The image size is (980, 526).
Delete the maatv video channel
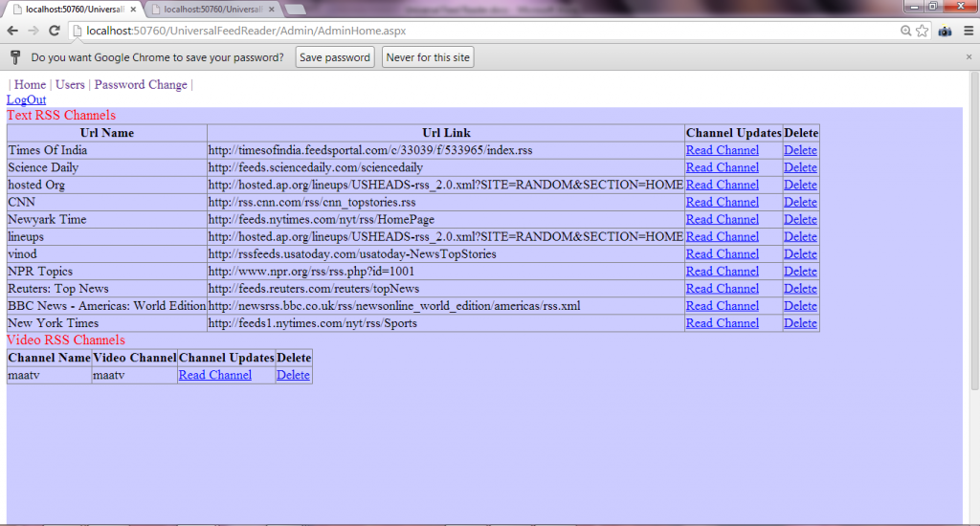coord(293,375)
